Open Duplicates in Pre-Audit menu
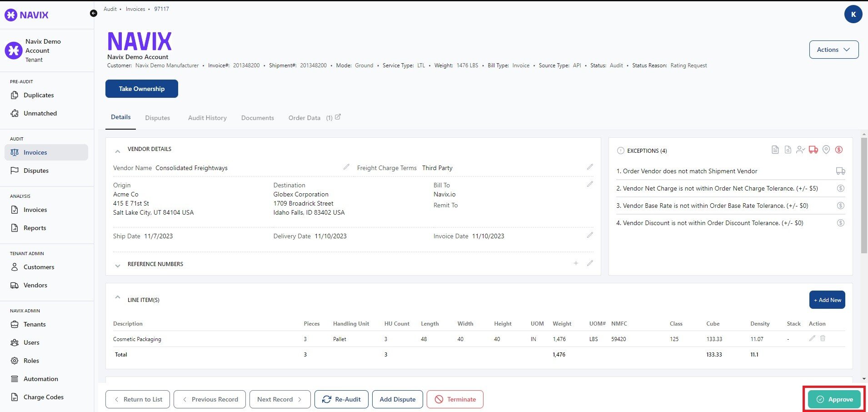The image size is (868, 412). [x=46, y=95]
